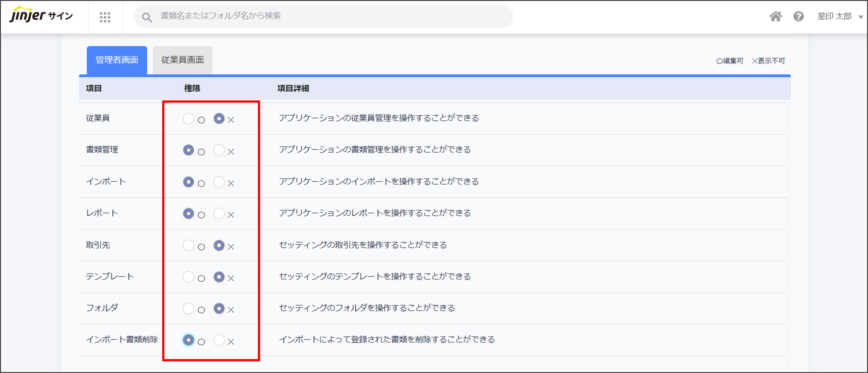Viewport: 868px width, 373px height.
Task: Set フォルダ permission to ○
Action: (188, 308)
